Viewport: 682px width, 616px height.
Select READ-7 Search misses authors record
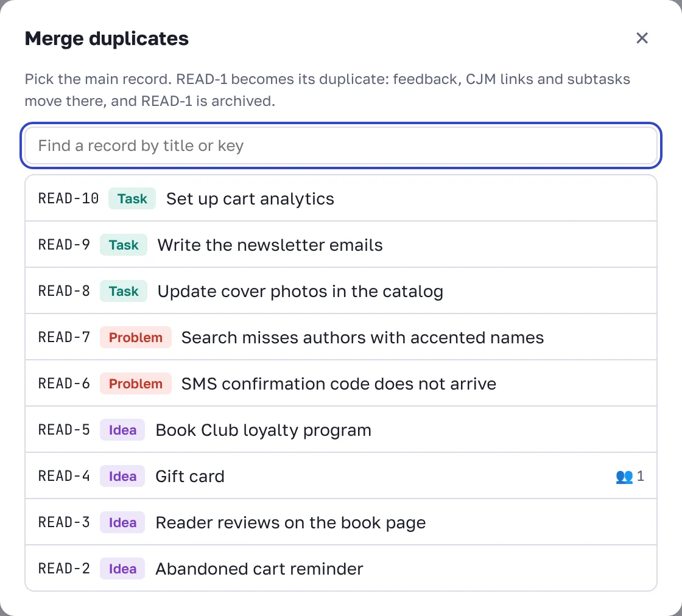[341, 337]
